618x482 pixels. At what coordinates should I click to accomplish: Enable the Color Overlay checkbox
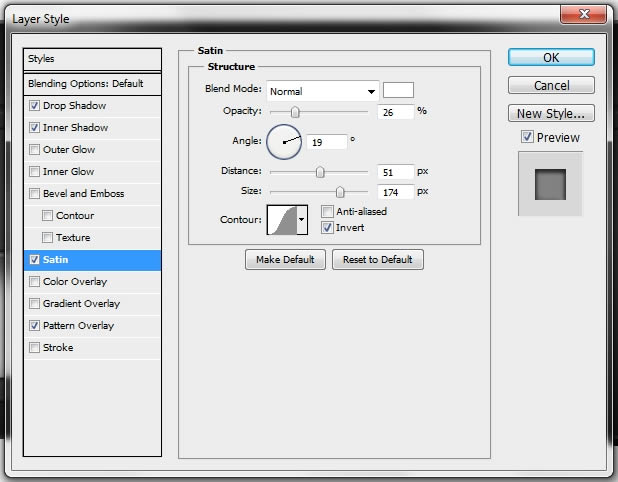tap(34, 282)
